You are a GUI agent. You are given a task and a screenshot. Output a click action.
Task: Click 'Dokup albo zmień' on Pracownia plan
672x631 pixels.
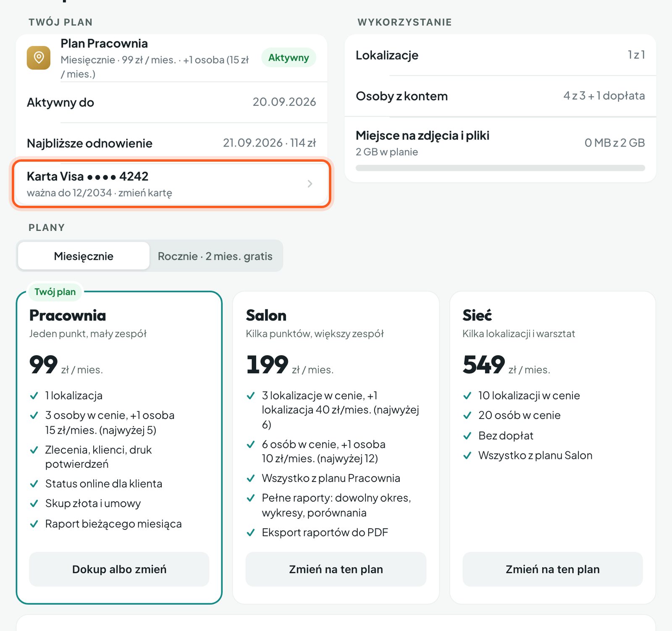click(119, 569)
